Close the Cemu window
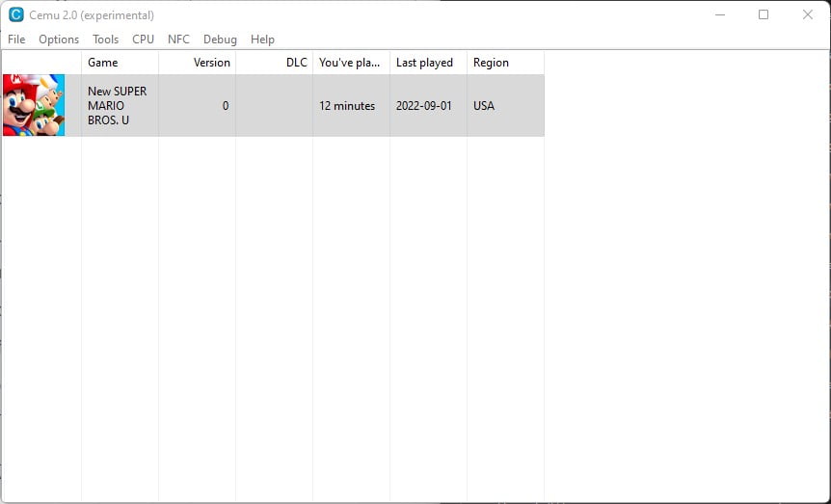The width and height of the screenshot is (831, 504). pos(807,14)
